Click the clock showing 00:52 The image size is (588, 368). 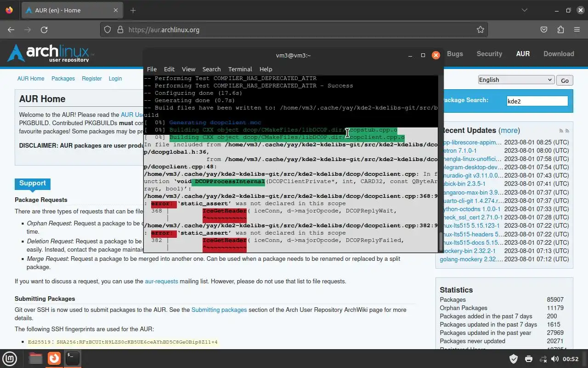click(571, 359)
